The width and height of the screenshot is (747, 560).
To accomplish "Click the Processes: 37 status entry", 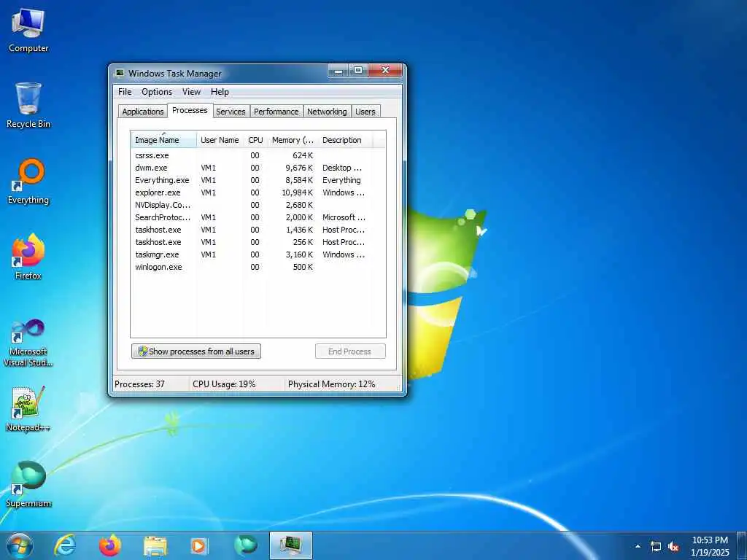I will click(139, 384).
